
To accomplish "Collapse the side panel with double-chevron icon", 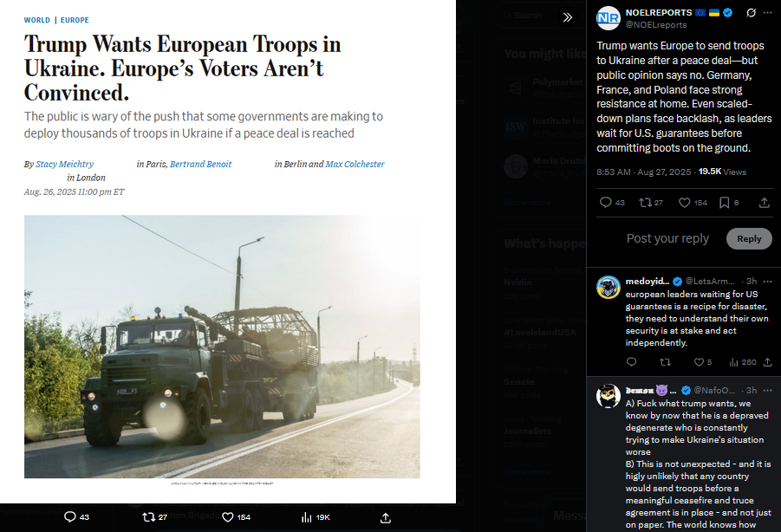I will coord(567,17).
